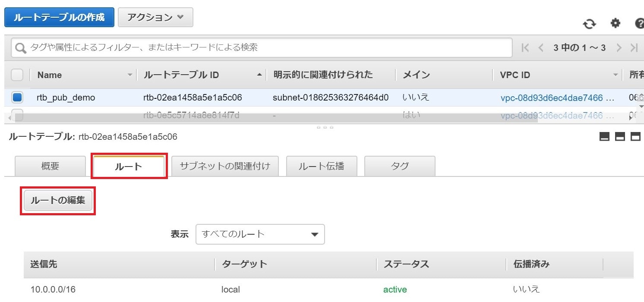Screen dimensions: 644x302
Task: Click rtb-02ea1458a5e1a5c06 ID cell in table
Action: coord(193,98)
